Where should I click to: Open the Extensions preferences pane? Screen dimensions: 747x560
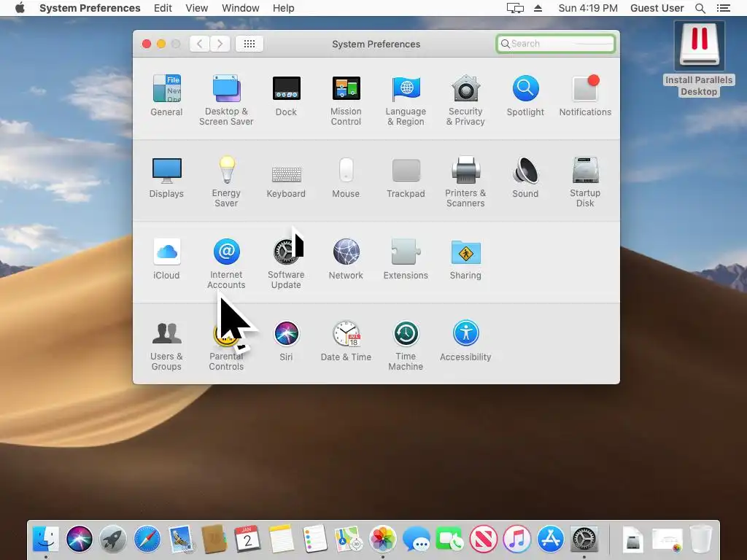[x=406, y=259]
